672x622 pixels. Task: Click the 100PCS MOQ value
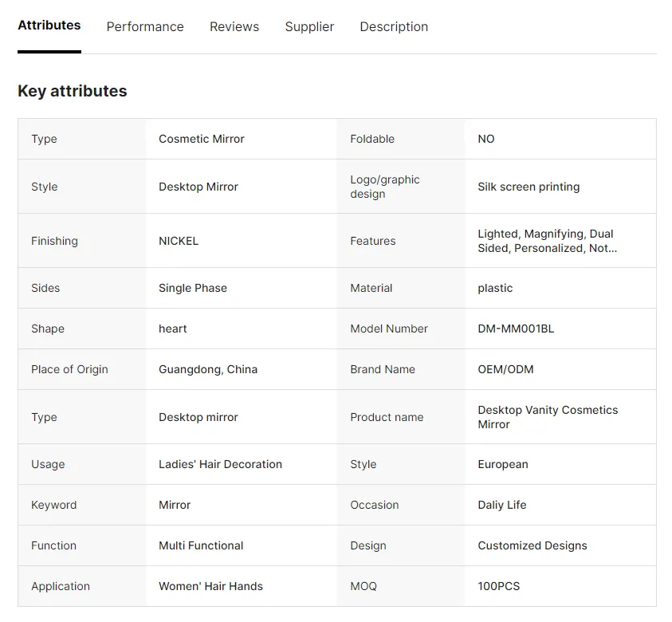pos(498,586)
